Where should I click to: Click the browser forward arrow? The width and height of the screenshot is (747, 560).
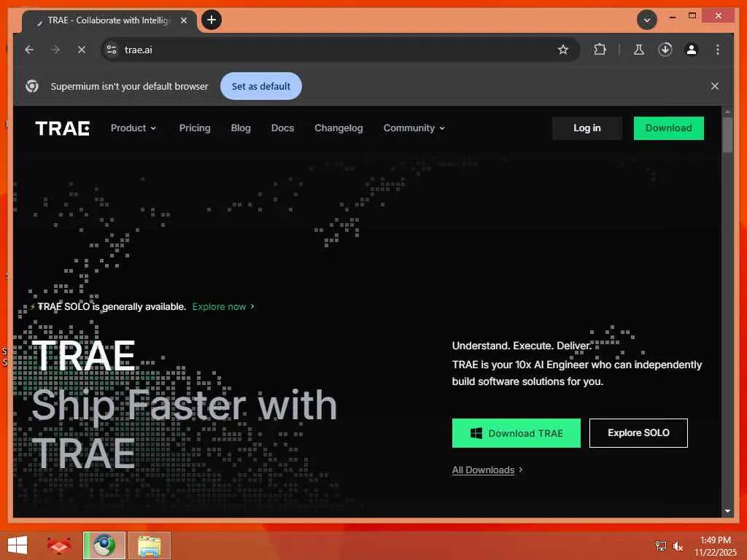[55, 50]
